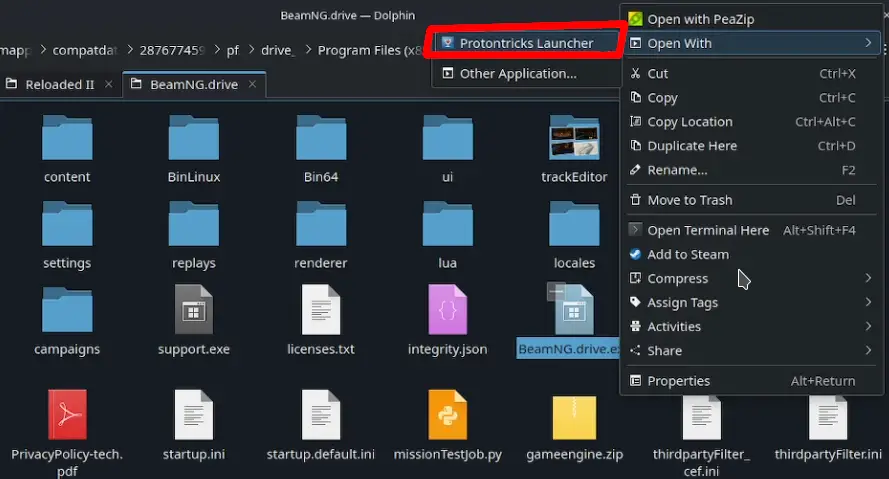This screenshot has width=889, height=479.
Task: Choose Other Application option
Action: (x=527, y=74)
